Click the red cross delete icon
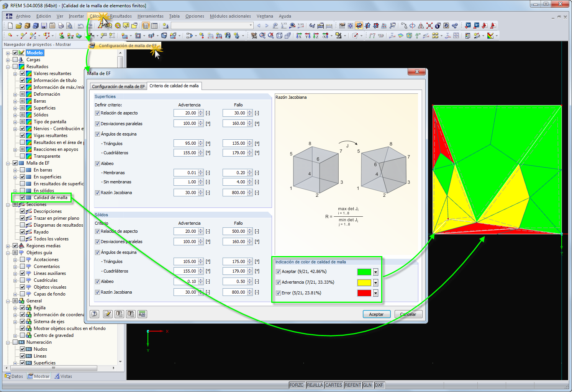The width and height of the screenshot is (572, 392). click(x=429, y=26)
